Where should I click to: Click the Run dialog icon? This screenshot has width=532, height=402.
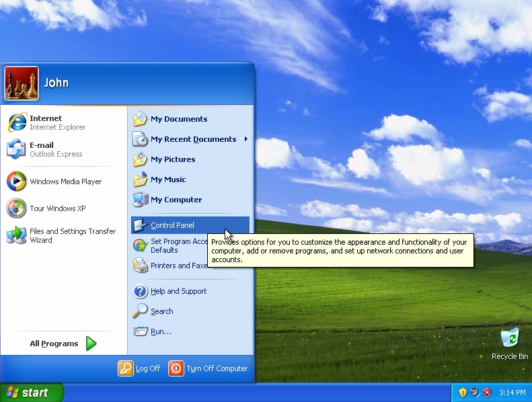click(140, 331)
